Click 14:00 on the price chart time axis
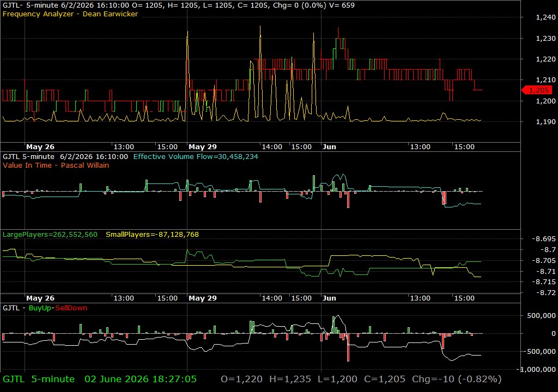 click(272, 147)
